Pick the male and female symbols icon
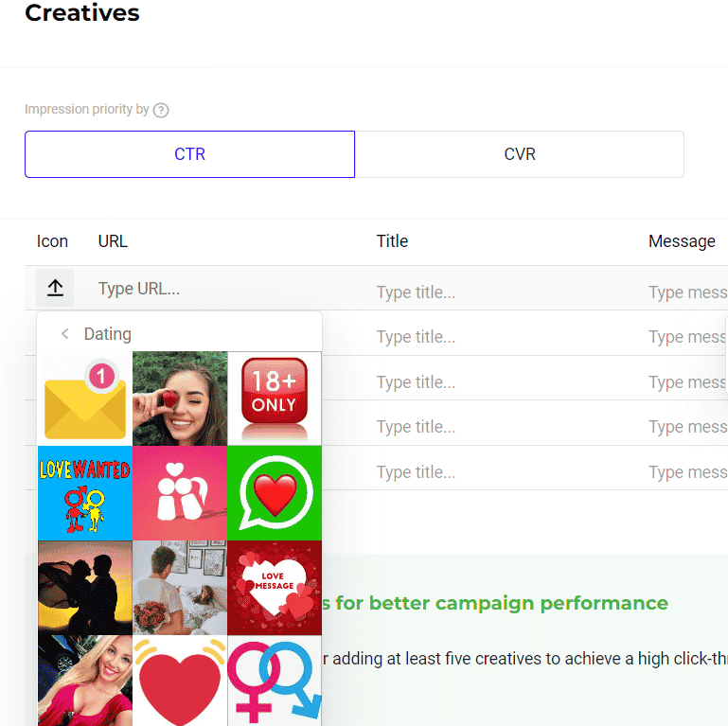Screen dimensions: 728x726 click(x=275, y=680)
